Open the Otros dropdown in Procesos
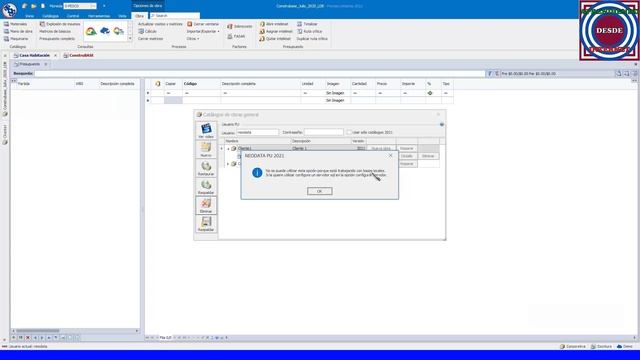The width and height of the screenshot is (640, 360). (x=193, y=39)
